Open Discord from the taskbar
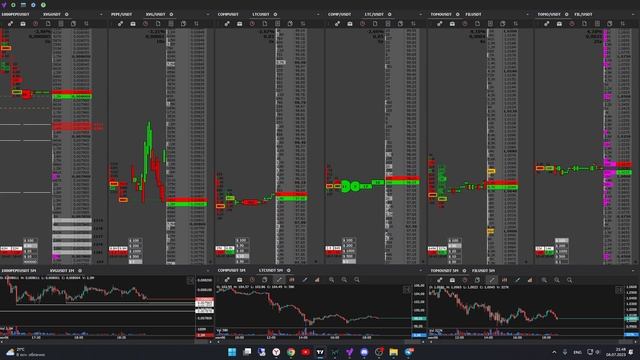This screenshot has width=640, height=360. 364,352
